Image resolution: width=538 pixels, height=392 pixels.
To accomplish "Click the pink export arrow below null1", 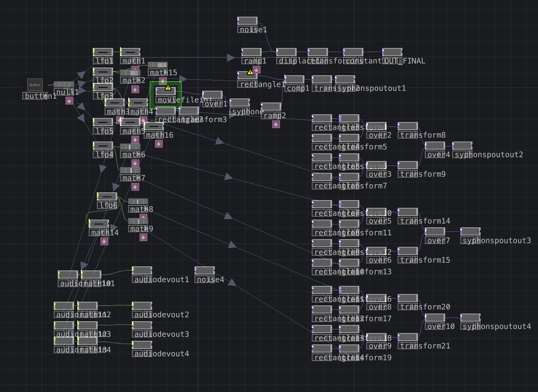I will click(69, 100).
